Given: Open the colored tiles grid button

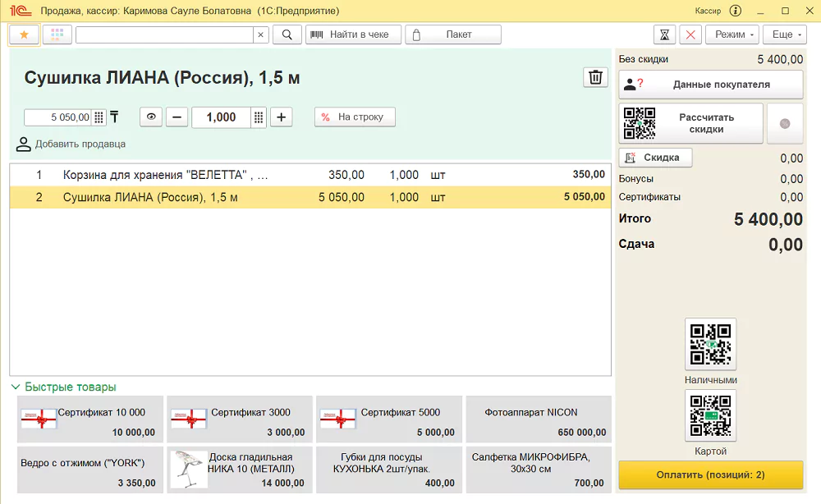Looking at the screenshot, I should coord(57,34).
